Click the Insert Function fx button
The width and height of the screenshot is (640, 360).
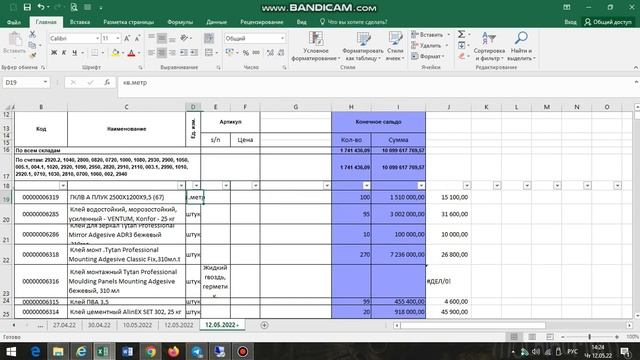point(107,82)
